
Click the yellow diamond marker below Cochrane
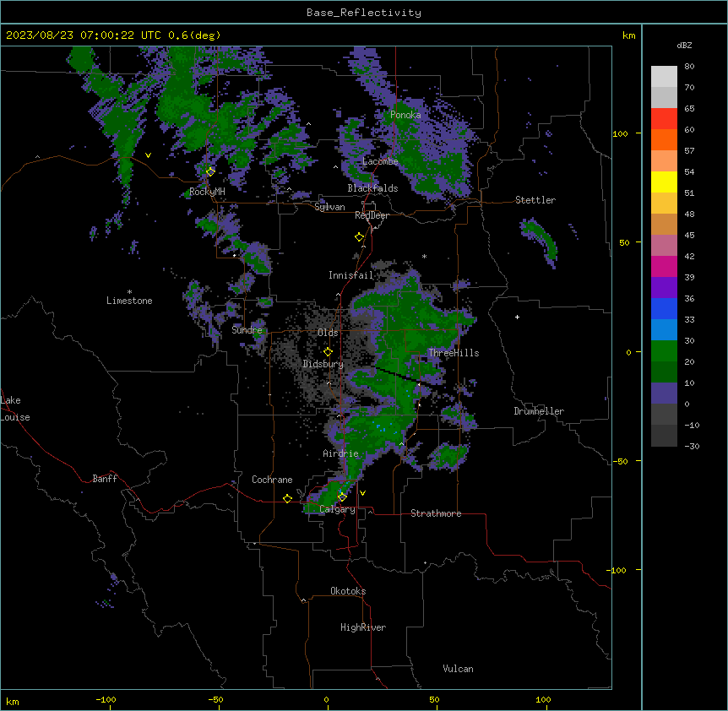pyautogui.click(x=287, y=499)
